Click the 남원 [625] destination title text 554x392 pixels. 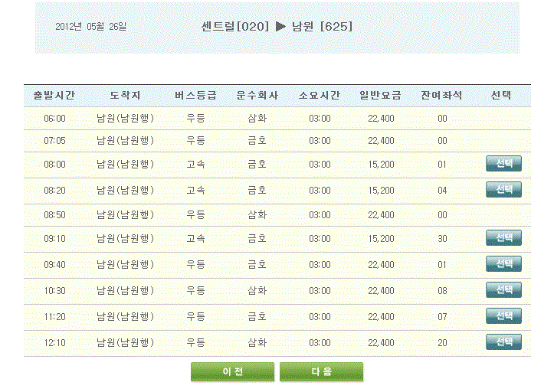(323, 27)
